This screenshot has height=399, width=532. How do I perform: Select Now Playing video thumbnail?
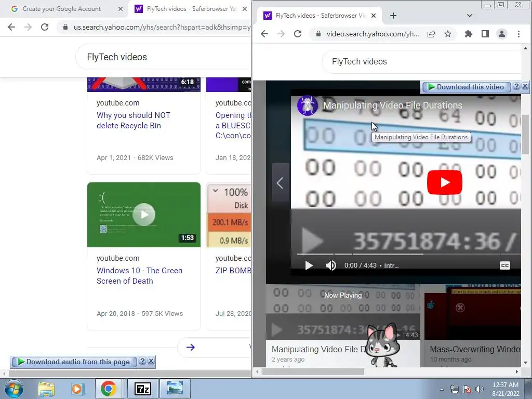click(x=343, y=312)
